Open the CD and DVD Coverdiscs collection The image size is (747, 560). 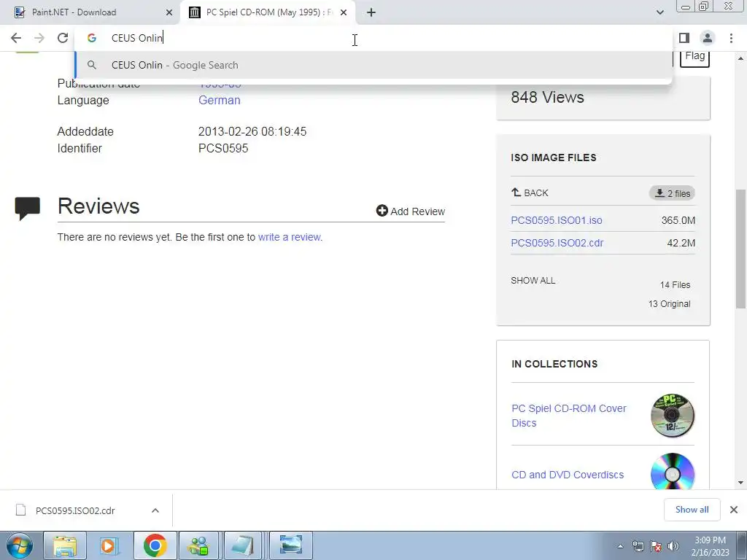point(568,475)
